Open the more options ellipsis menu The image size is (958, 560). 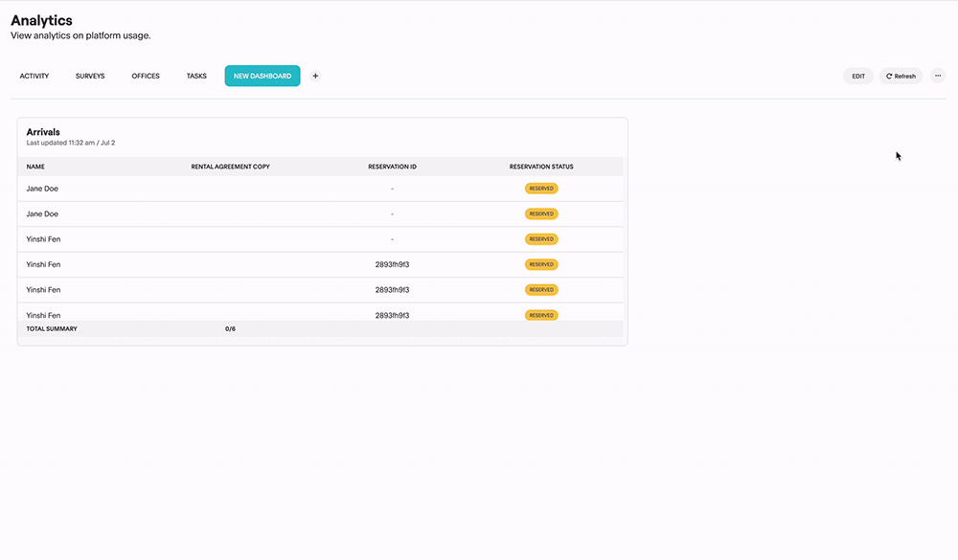pos(938,76)
